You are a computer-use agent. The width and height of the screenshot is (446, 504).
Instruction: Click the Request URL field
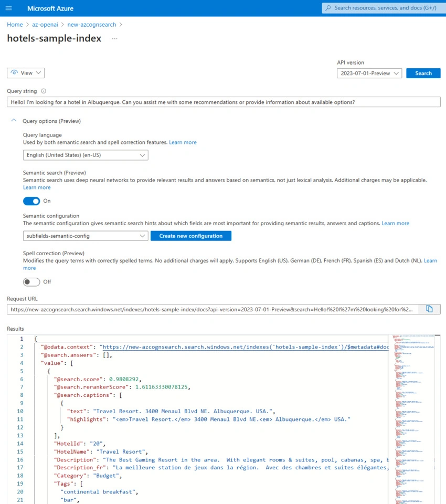point(212,310)
